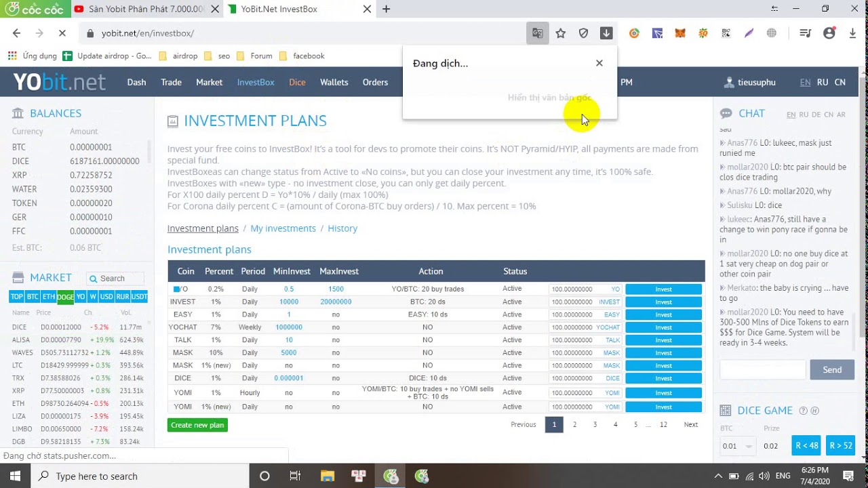Image resolution: width=868 pixels, height=488 pixels.
Task: Open the notification center icon
Action: 848,476
